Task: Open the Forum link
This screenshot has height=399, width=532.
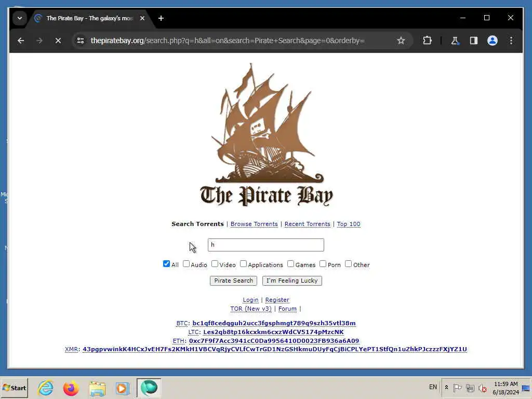Action: (x=287, y=309)
